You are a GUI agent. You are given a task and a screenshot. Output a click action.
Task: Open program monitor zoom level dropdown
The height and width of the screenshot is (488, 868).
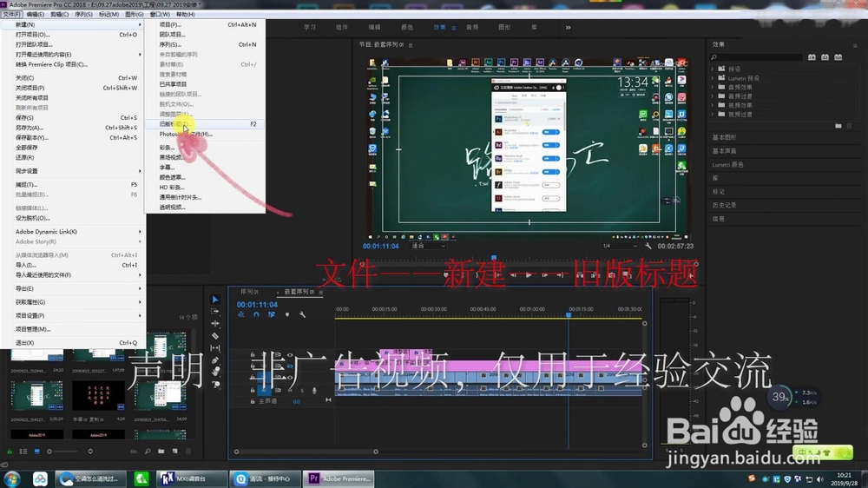point(428,246)
